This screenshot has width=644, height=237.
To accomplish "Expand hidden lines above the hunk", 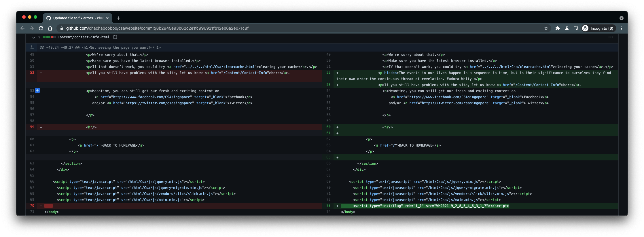I will [x=32, y=47].
